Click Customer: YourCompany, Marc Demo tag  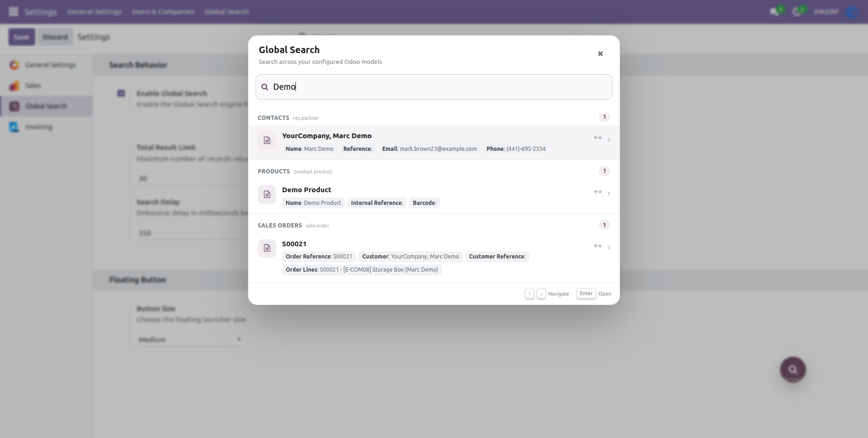point(411,257)
